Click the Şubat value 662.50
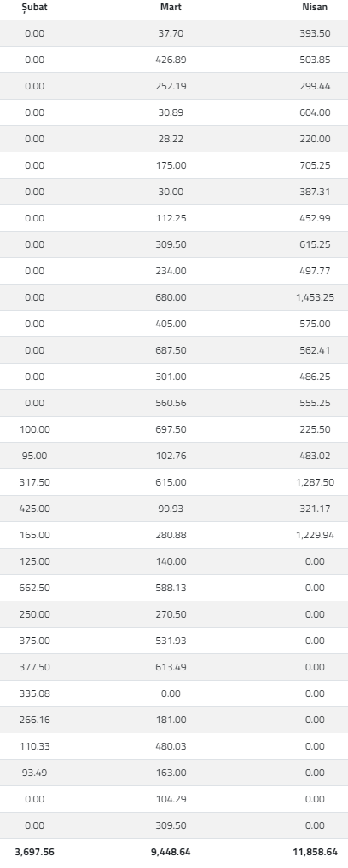The image size is (348, 868). click(34, 588)
